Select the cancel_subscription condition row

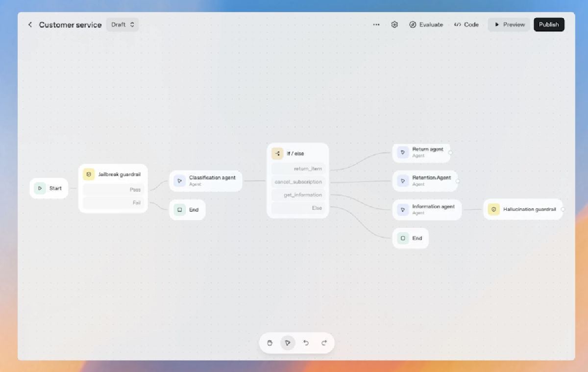[298, 182]
